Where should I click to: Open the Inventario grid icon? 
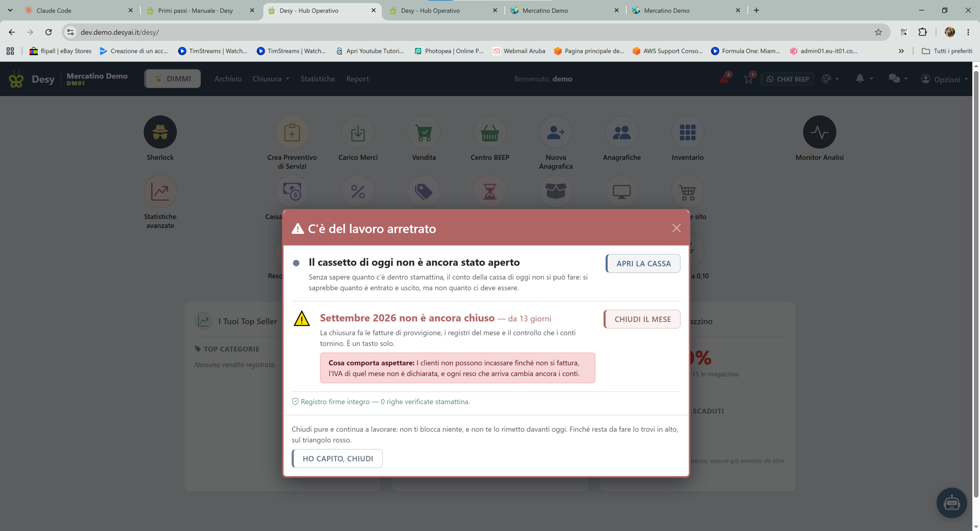click(x=688, y=132)
